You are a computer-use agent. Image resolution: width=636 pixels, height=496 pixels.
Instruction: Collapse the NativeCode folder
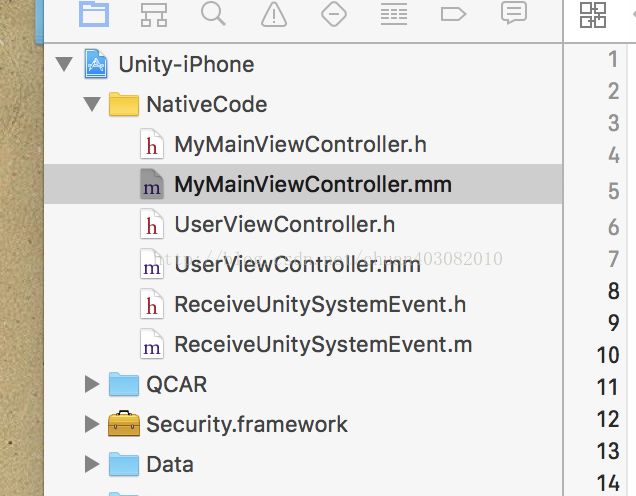click(x=92, y=104)
